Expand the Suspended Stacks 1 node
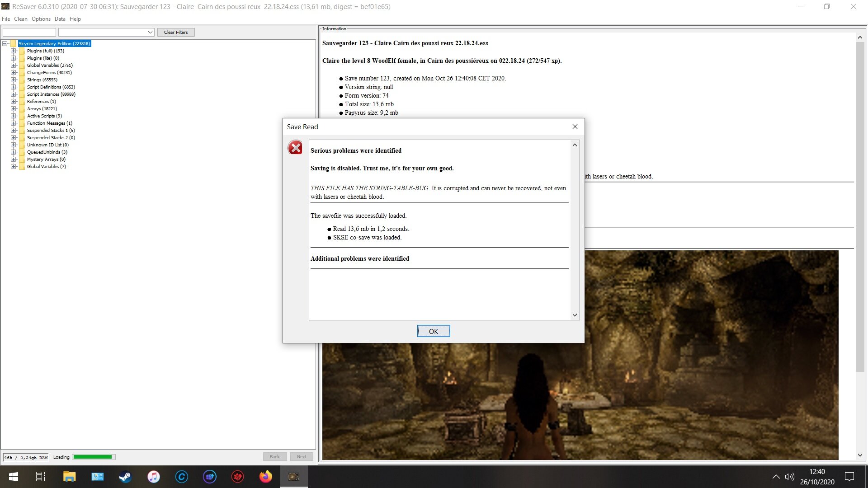Image resolution: width=868 pixels, height=488 pixels. coord(14,131)
